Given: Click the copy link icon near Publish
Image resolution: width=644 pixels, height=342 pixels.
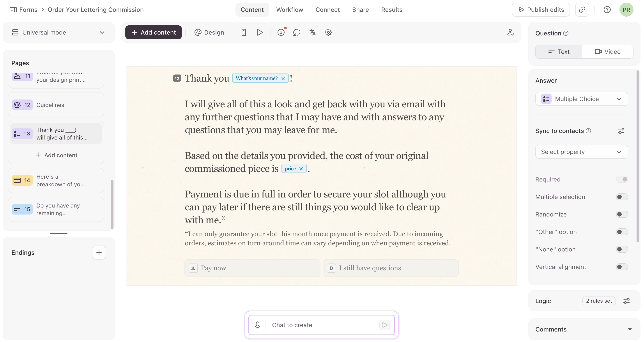Looking at the screenshot, I should coord(582,10).
